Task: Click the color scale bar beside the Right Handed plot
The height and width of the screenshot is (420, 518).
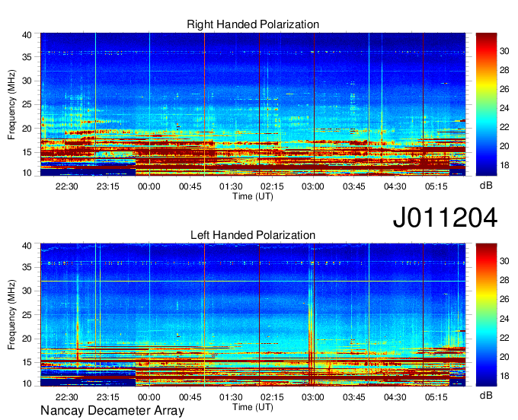Action: pos(486,104)
